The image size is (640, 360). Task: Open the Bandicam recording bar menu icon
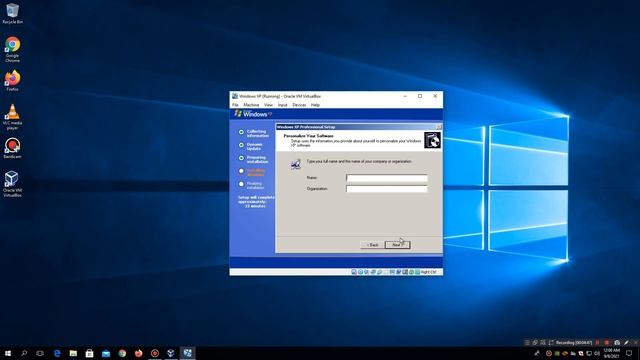[527, 342]
